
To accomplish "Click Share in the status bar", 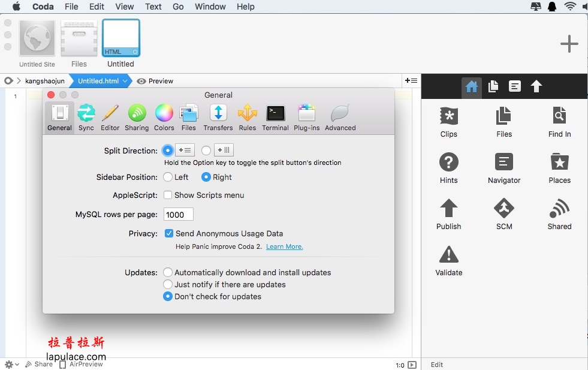I will (39, 364).
